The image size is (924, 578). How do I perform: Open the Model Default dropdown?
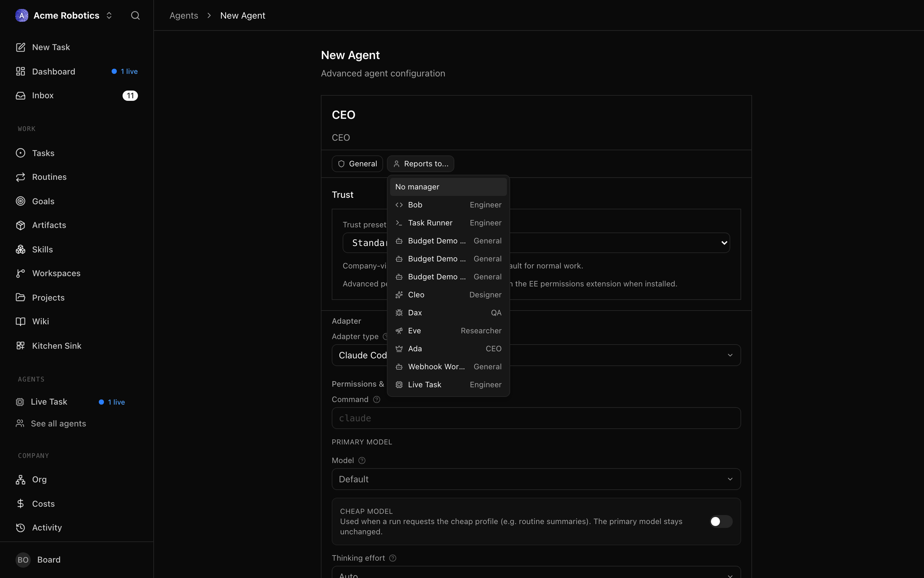coord(536,479)
